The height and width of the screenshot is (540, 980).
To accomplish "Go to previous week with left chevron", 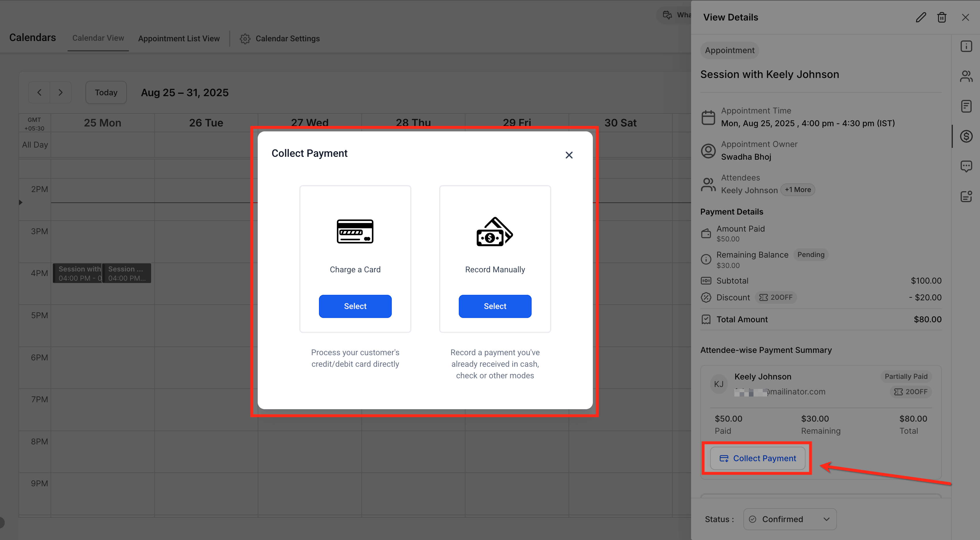I will [x=40, y=92].
